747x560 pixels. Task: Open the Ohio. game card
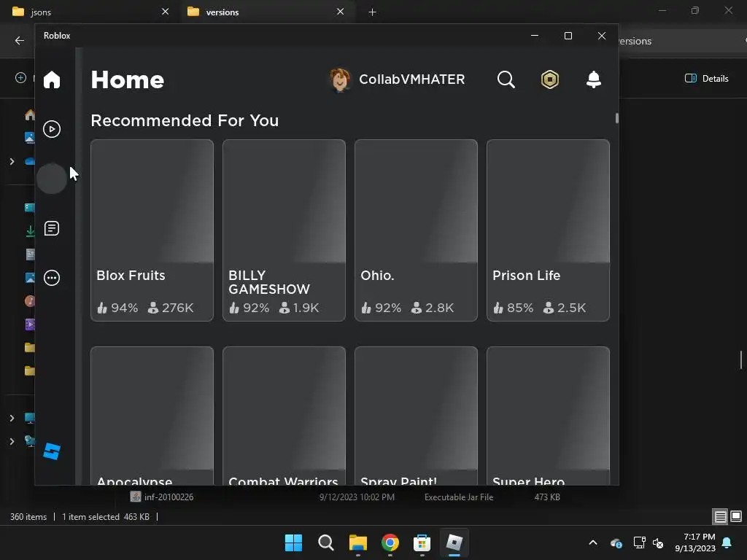[416, 230]
